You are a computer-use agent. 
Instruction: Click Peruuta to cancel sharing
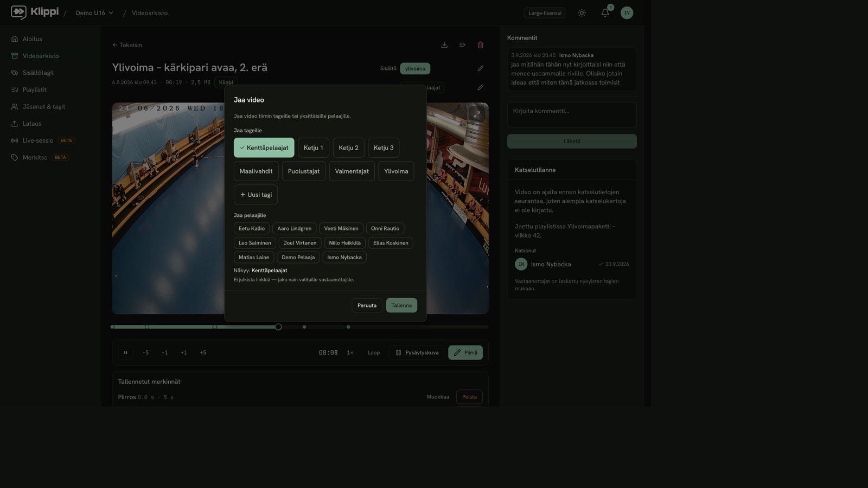[367, 305]
